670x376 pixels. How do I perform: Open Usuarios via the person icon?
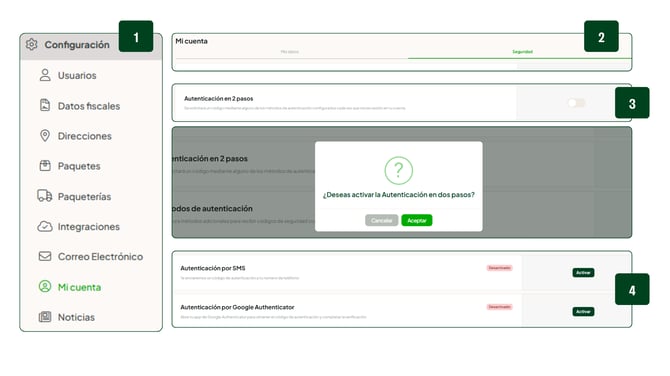click(45, 75)
